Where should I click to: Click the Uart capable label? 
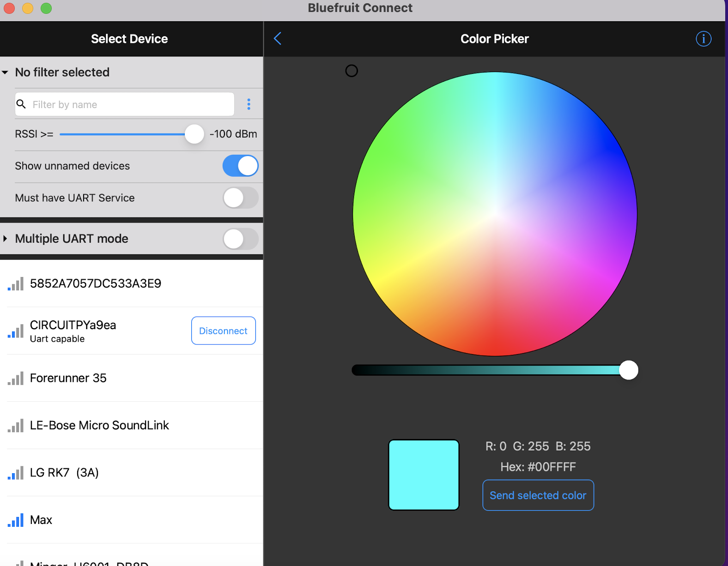coord(57,339)
